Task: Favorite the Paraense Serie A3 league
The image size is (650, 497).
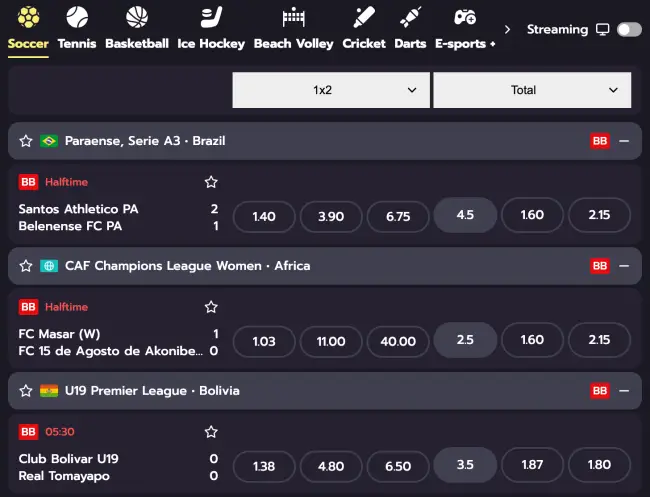Action: pyautogui.click(x=26, y=141)
